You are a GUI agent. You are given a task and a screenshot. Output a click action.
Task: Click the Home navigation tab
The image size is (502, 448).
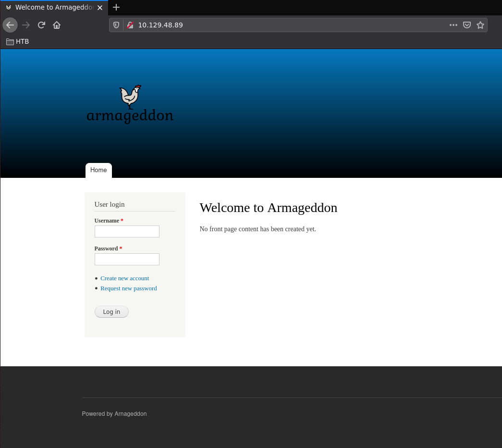tap(98, 170)
